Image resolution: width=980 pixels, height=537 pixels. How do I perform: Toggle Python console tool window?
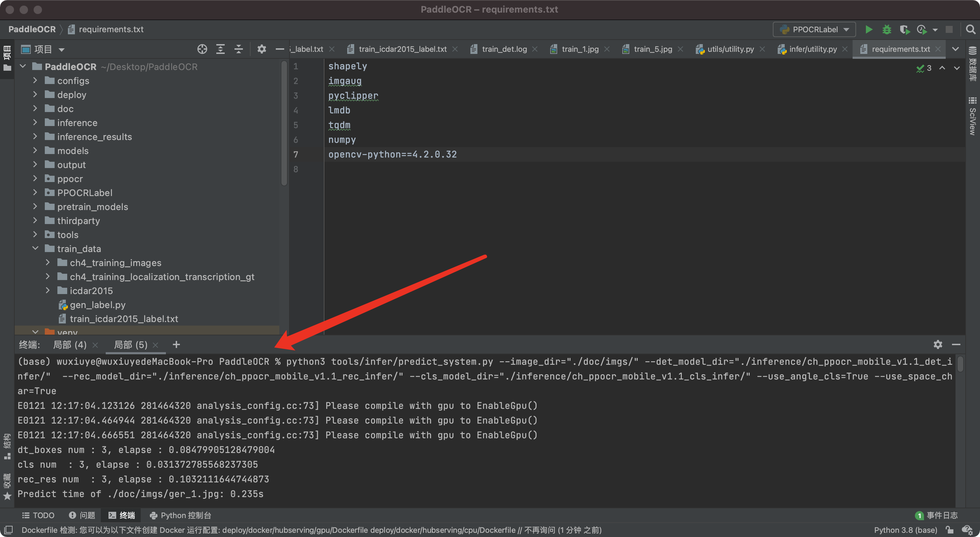(x=180, y=515)
